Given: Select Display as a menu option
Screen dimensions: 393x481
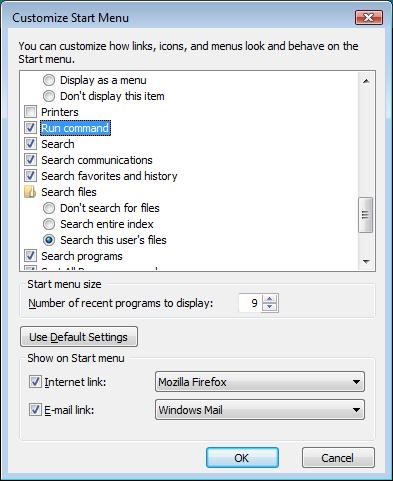Looking at the screenshot, I should click(49, 80).
